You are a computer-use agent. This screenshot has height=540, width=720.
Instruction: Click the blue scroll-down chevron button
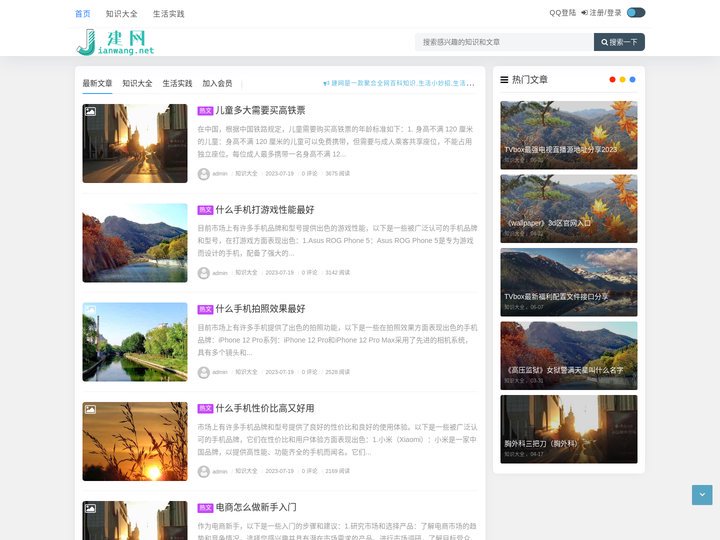pos(702,495)
